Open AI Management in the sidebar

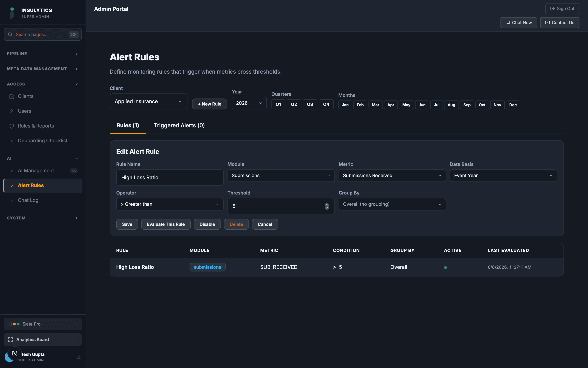tap(43, 171)
